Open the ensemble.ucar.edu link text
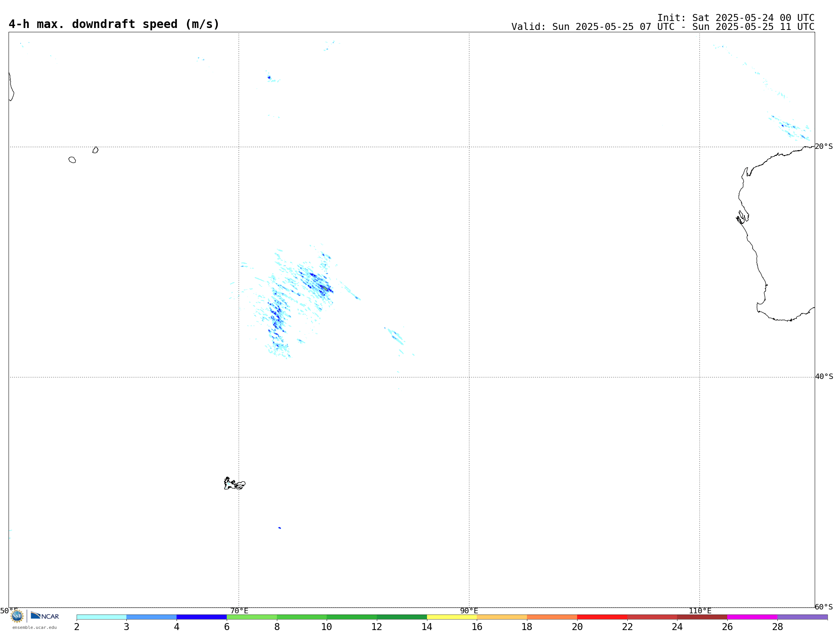Image resolution: width=840 pixels, height=632 pixels. [x=34, y=627]
